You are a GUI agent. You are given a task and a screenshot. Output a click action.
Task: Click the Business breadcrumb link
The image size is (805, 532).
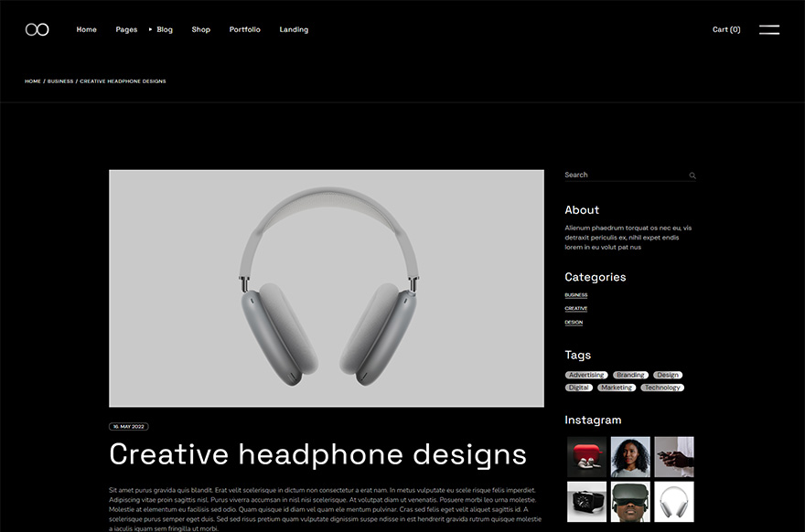(59, 81)
